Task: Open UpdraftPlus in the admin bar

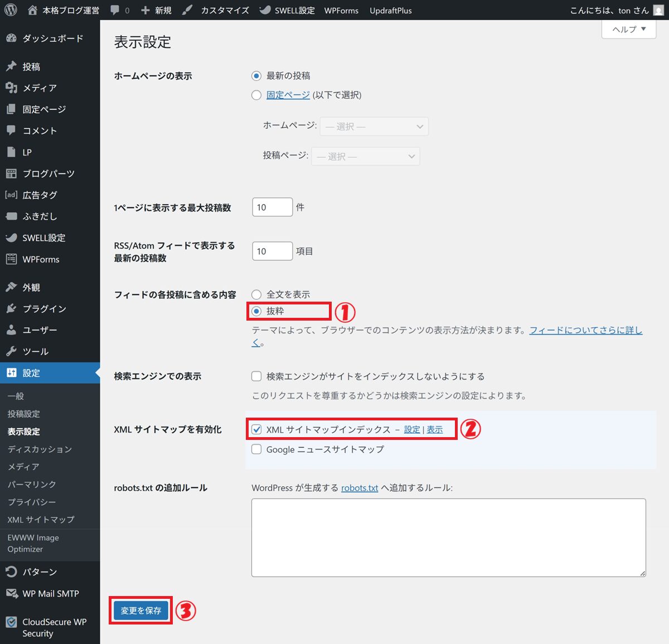Action: pyautogui.click(x=390, y=10)
